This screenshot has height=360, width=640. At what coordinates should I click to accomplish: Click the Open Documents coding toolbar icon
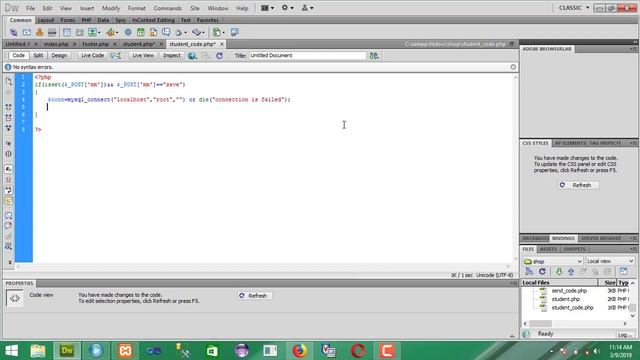coord(9,81)
